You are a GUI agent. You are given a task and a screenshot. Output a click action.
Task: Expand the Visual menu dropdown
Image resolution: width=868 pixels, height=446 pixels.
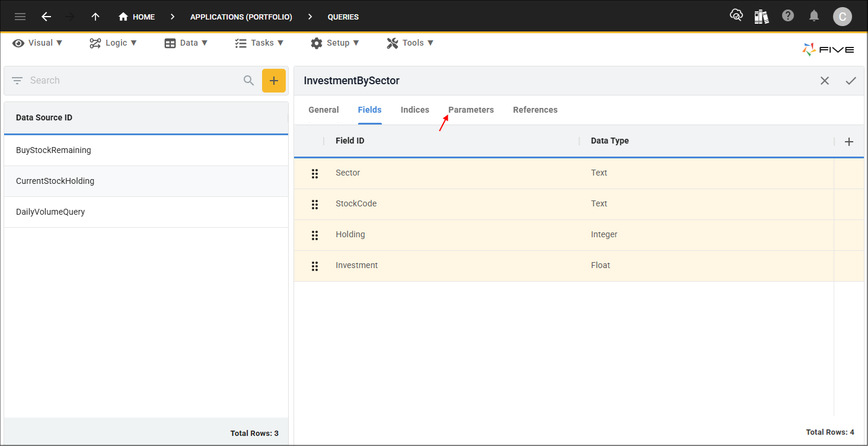pyautogui.click(x=37, y=43)
